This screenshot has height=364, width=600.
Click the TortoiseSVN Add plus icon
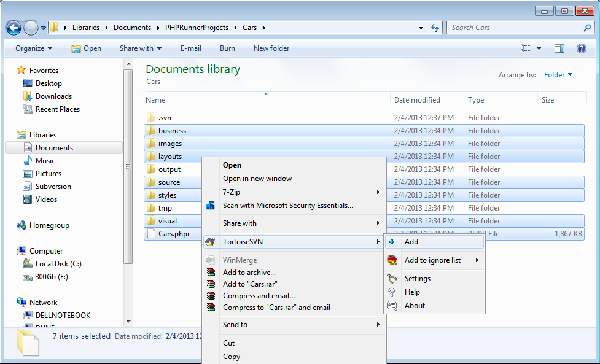pyautogui.click(x=392, y=242)
